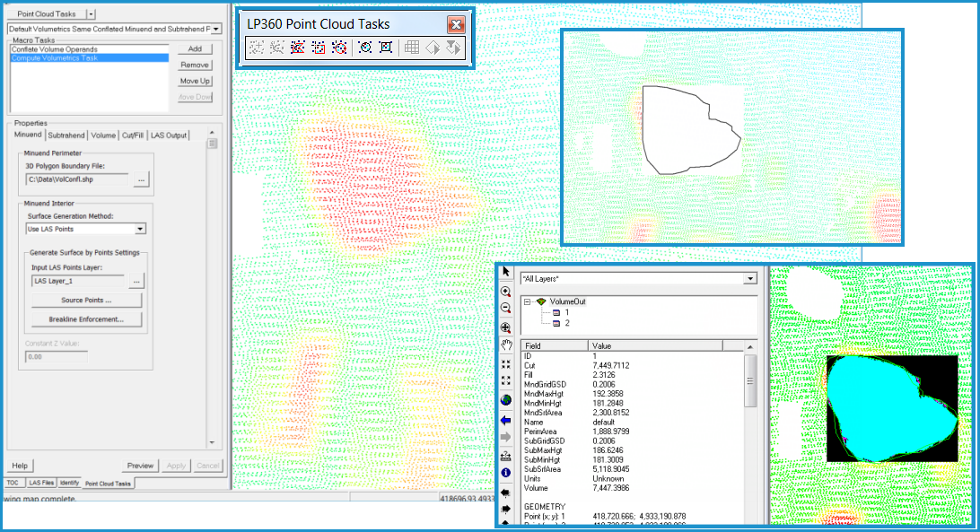
Task: Activate the identify info tool
Action: coord(506,473)
